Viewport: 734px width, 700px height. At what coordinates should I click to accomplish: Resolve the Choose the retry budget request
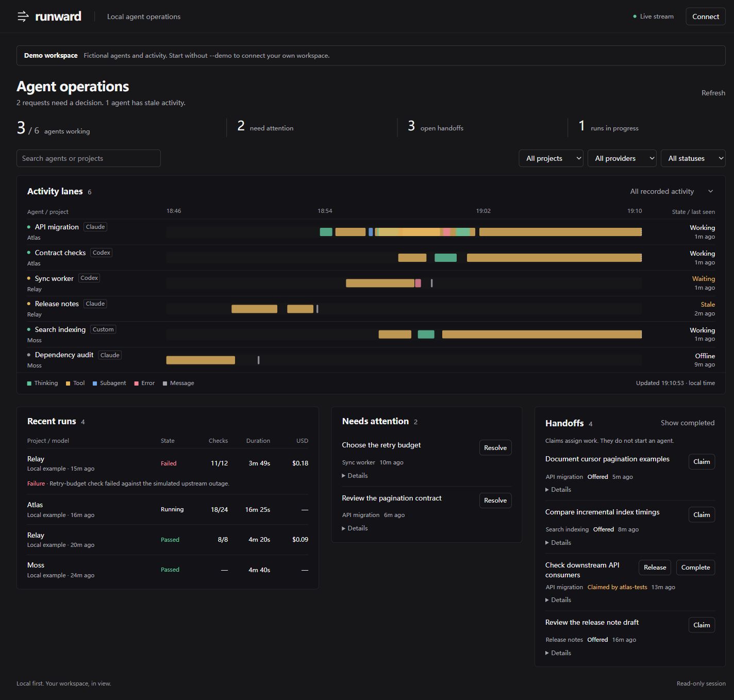495,448
